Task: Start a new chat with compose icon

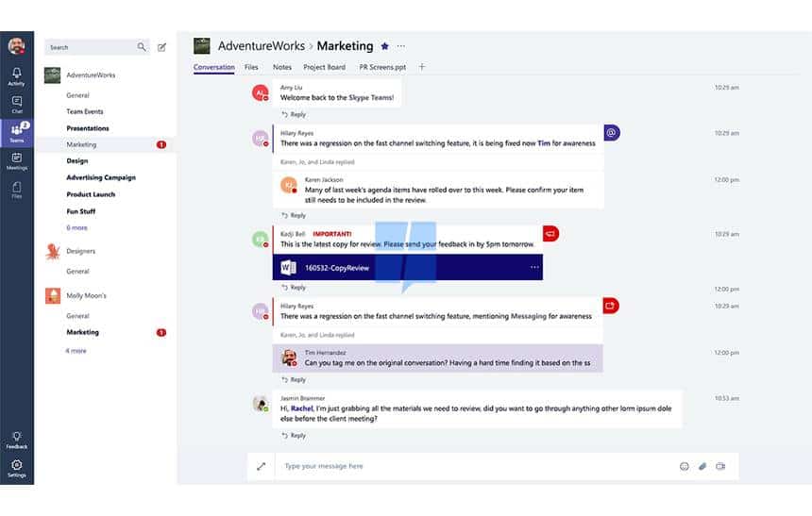Action: coord(161,47)
